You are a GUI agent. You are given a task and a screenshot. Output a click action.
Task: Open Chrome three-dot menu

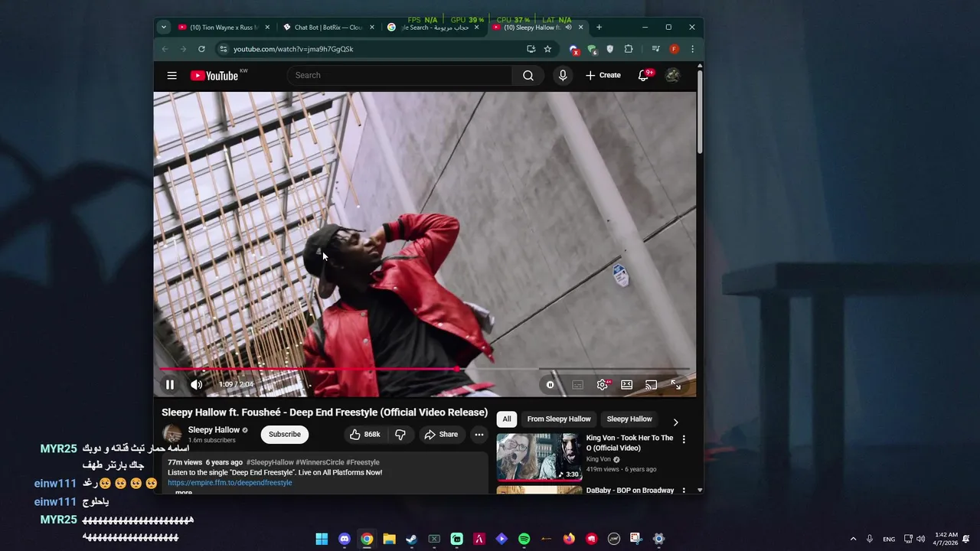point(692,49)
